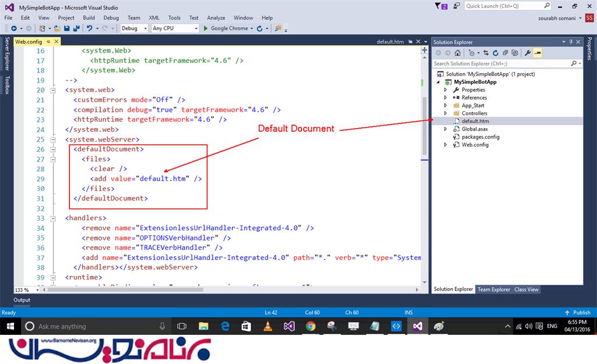Click the Undo toolbar icon

89,28
